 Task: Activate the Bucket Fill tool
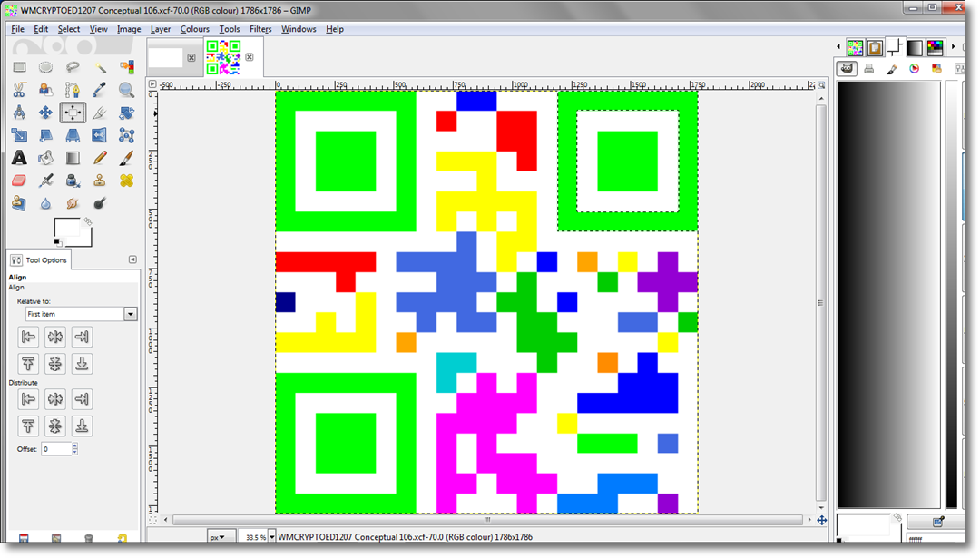click(45, 158)
